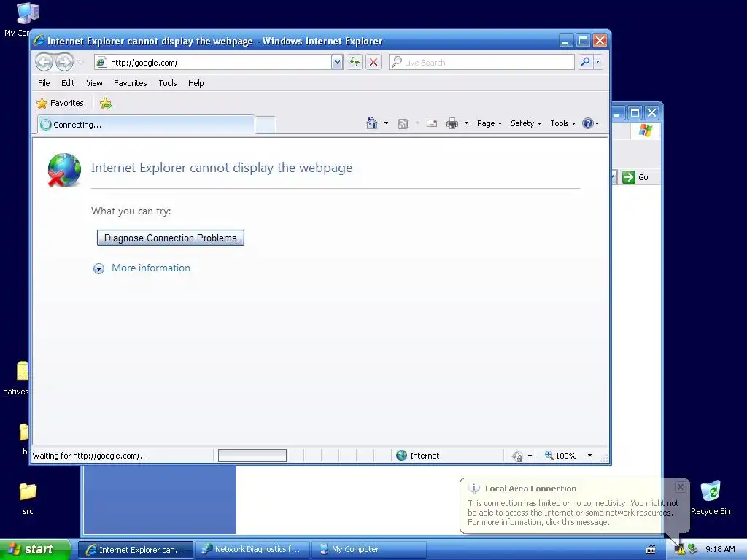
Task: Click the green Go arrow in background window
Action: coord(629,177)
